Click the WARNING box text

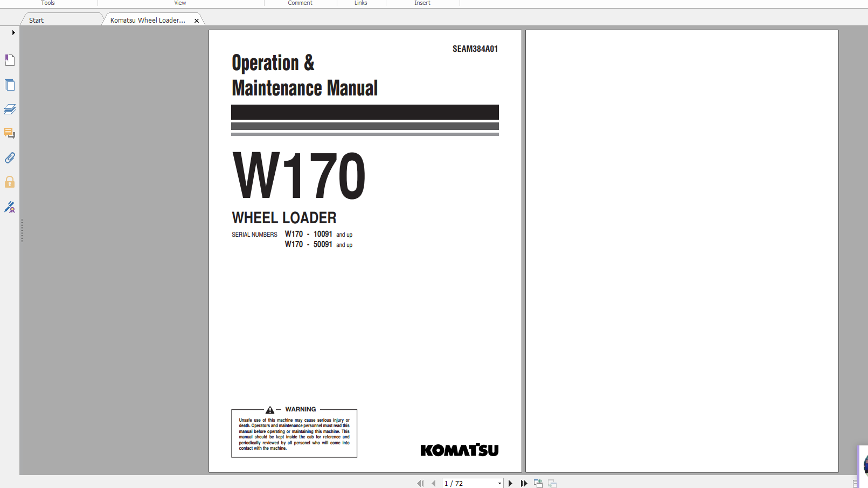click(x=294, y=434)
